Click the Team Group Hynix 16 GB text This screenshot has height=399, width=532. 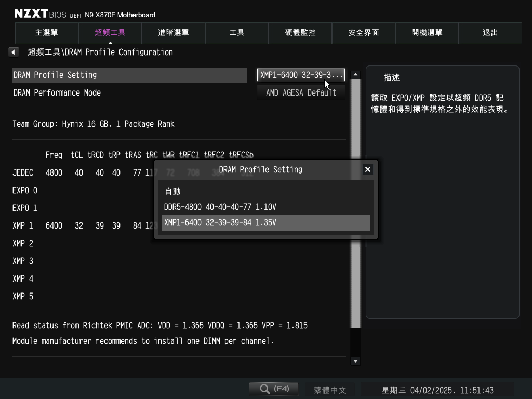coord(94,124)
